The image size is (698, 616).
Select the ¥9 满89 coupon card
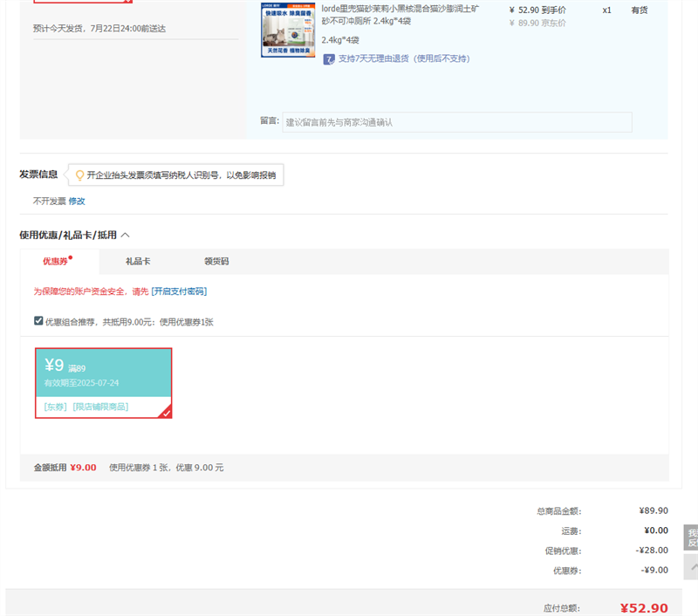point(103,373)
